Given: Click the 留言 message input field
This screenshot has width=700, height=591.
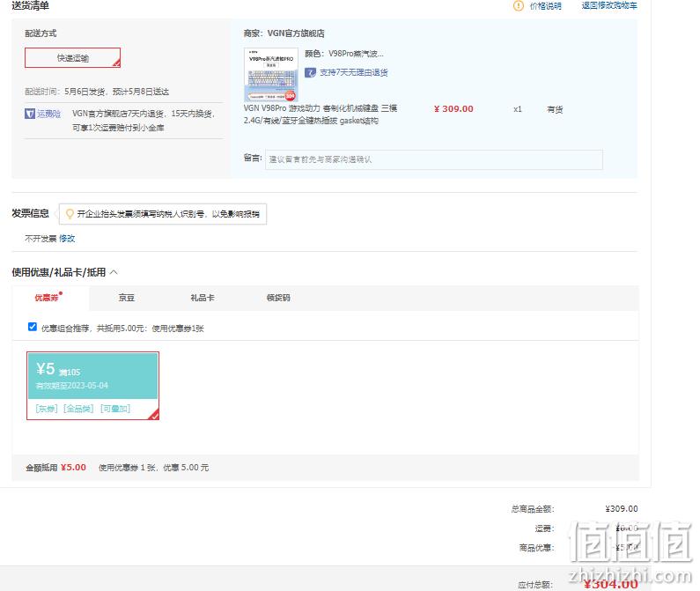Looking at the screenshot, I should tap(433, 159).
